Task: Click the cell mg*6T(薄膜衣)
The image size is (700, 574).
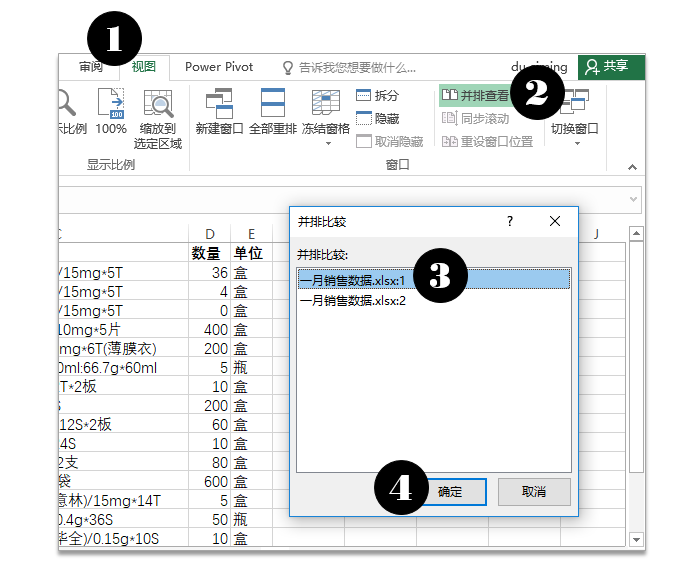Action: coord(123,349)
